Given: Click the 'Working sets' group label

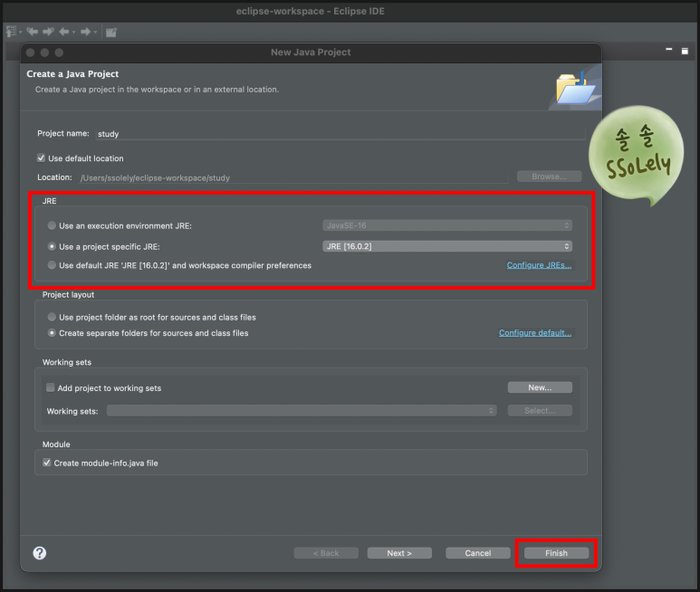Looking at the screenshot, I should pos(67,362).
